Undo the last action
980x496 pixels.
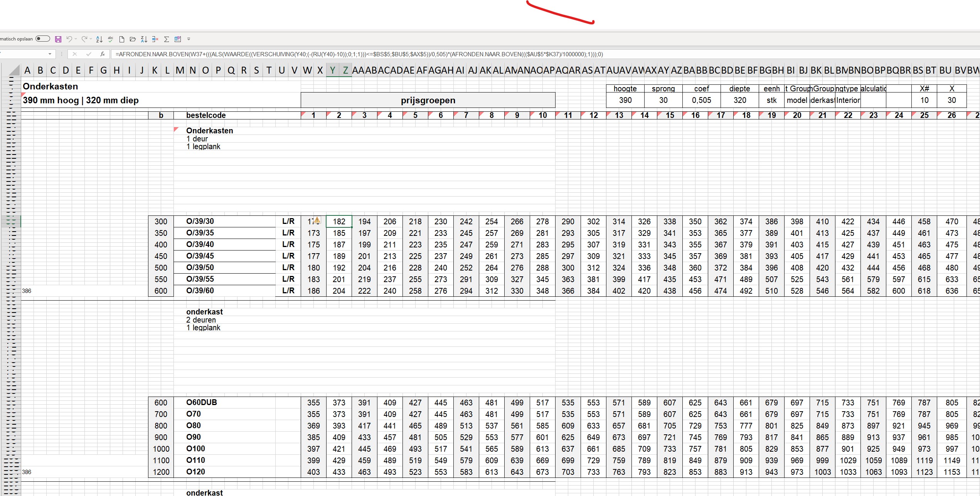(x=70, y=39)
